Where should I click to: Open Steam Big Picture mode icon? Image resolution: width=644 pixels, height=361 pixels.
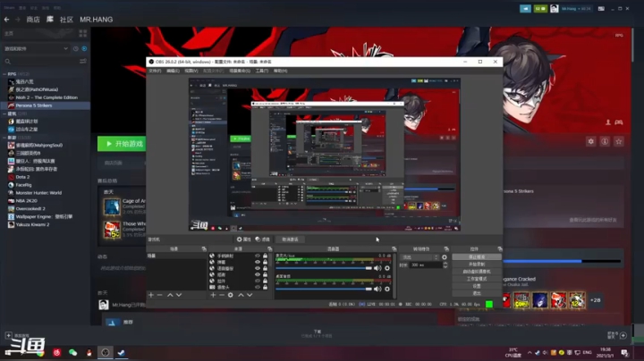[601, 9]
